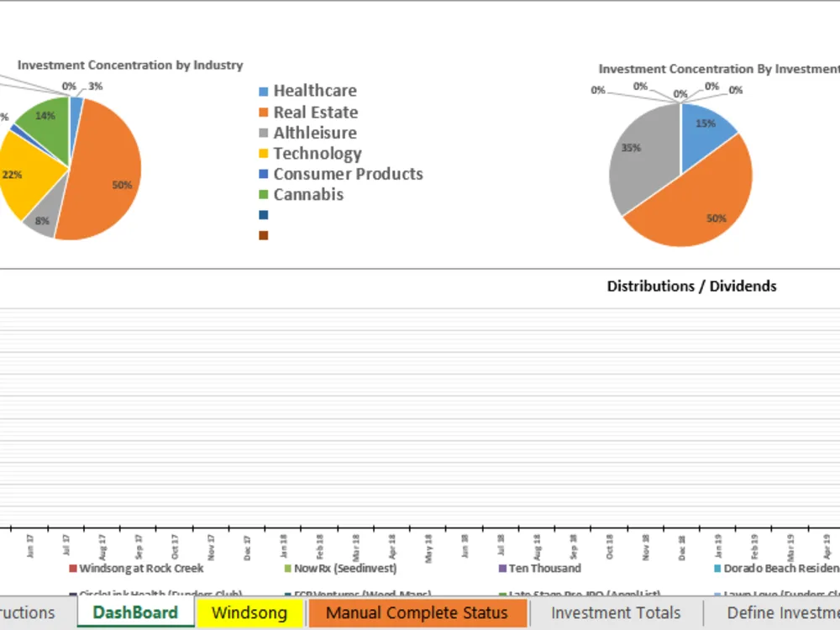Click the blue Consumer Products legend swatch
The width and height of the screenshot is (840, 630).
(x=264, y=174)
